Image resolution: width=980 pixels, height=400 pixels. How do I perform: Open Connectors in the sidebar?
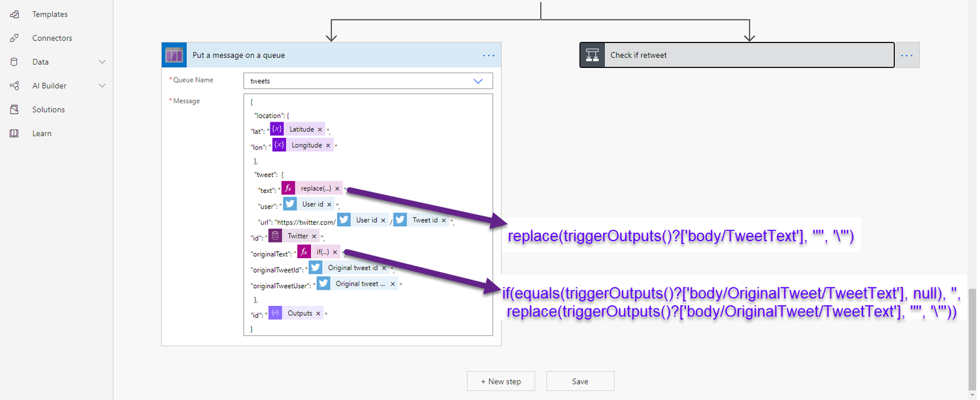pos(52,38)
